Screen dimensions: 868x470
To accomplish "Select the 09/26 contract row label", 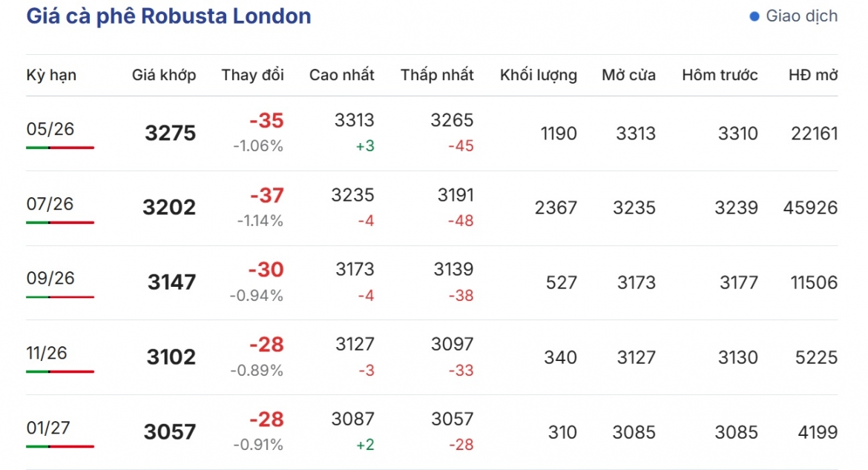I will point(50,278).
